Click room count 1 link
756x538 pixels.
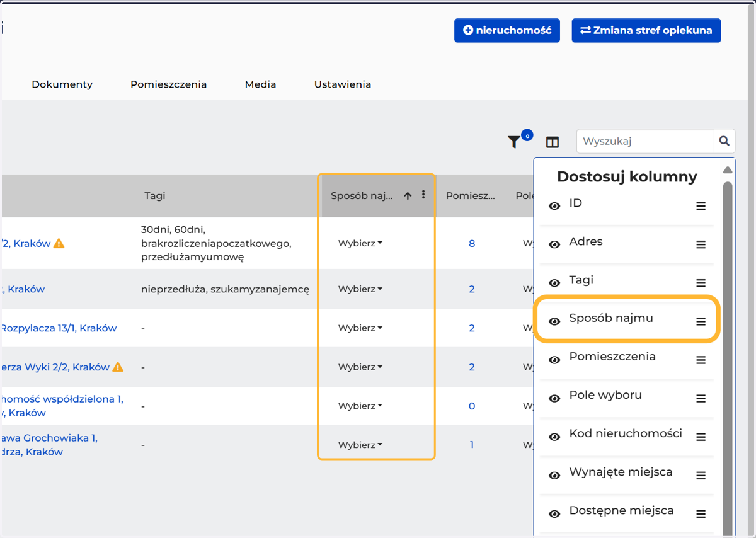472,445
